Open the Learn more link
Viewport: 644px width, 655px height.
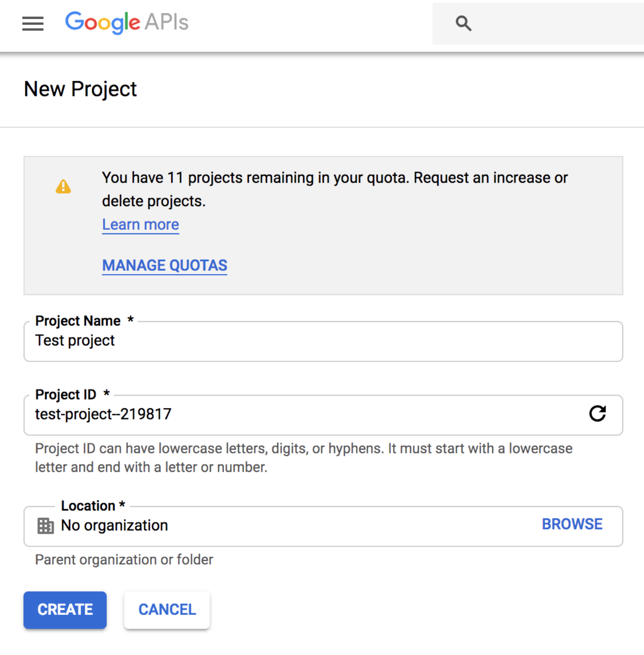click(140, 225)
